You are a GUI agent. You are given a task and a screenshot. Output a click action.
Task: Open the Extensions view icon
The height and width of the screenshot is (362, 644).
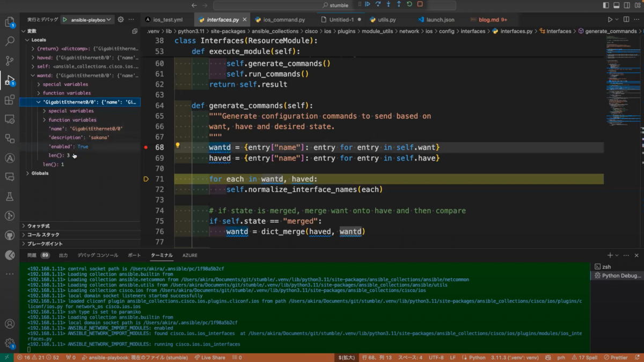click(10, 100)
